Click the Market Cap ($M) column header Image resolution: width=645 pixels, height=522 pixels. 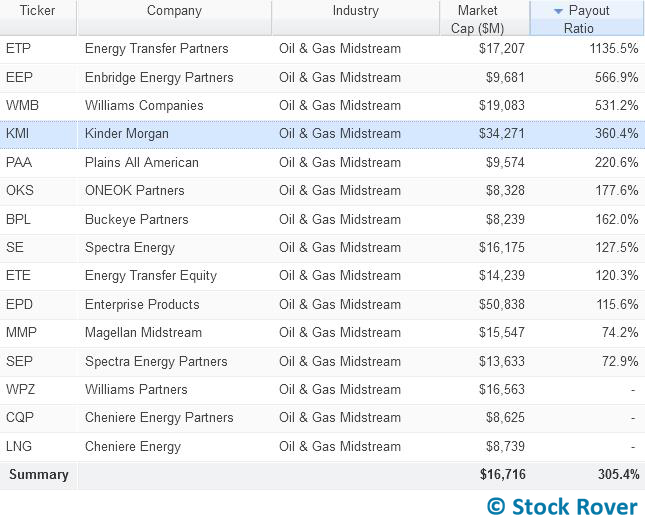pyautogui.click(x=485, y=18)
